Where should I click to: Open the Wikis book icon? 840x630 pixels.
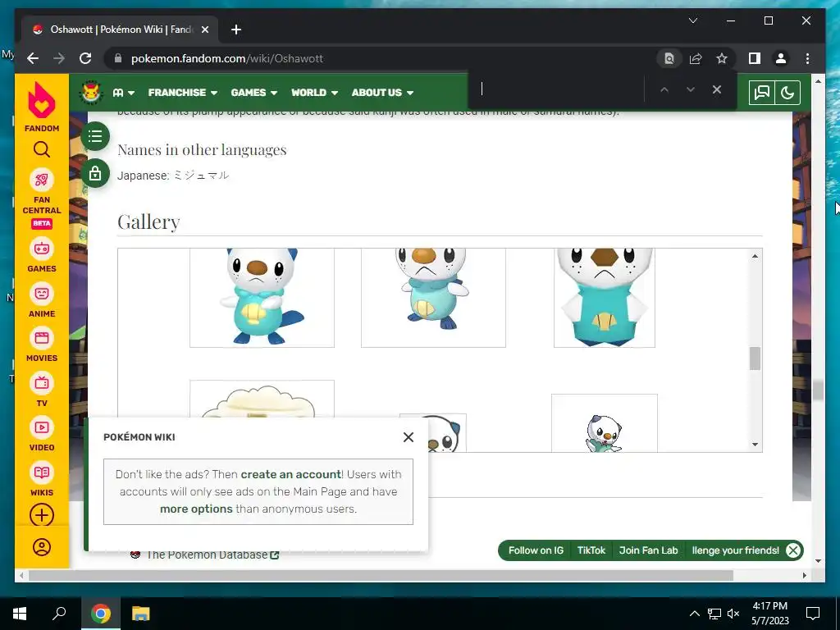[x=42, y=472]
